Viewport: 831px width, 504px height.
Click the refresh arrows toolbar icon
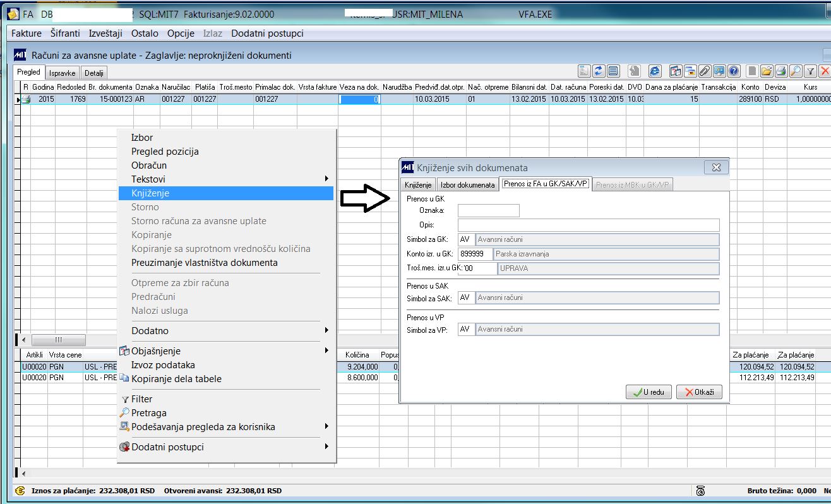599,71
